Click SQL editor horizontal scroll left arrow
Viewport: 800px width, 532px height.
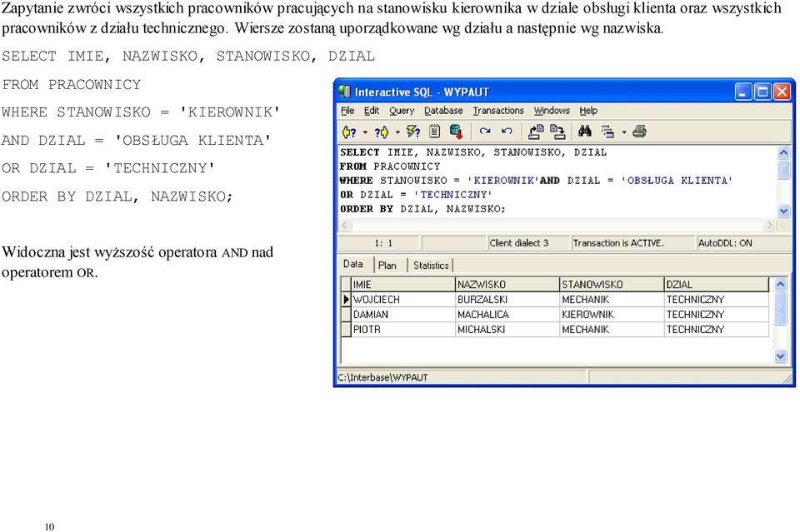pyautogui.click(x=345, y=225)
